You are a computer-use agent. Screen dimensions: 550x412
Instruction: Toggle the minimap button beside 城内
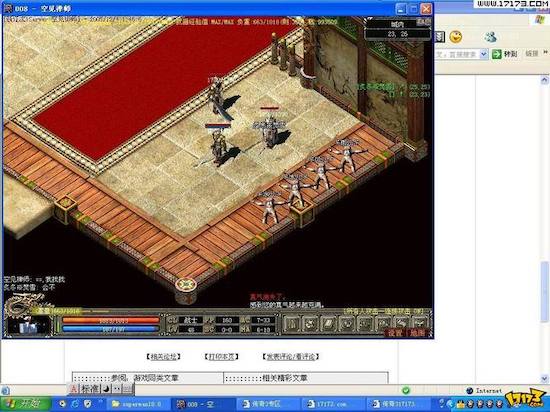[x=424, y=23]
